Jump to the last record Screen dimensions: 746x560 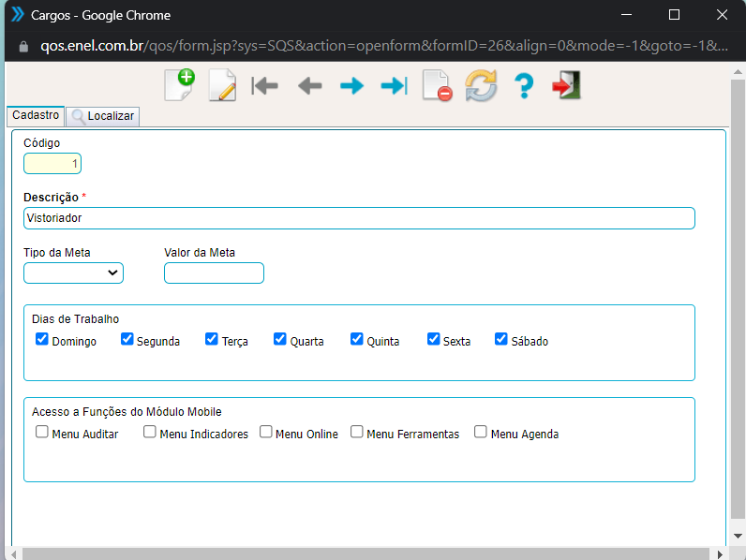pos(394,86)
